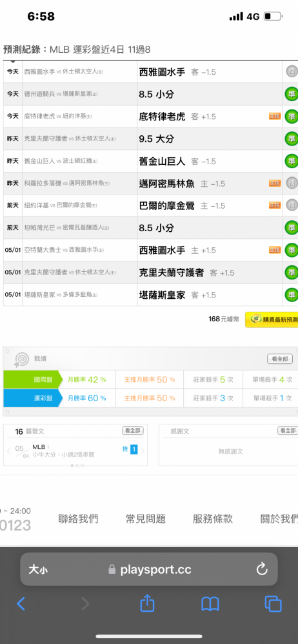Image resolution: width=298 pixels, height=644 pixels.
Task: Show previous post with left chevron
Action: coord(8,451)
